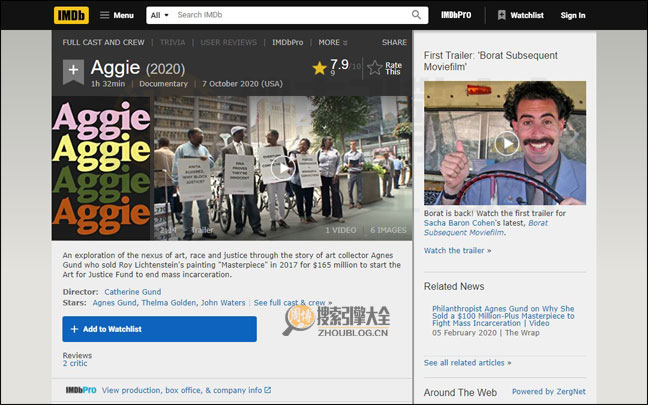Image resolution: width=648 pixels, height=405 pixels.
Task: Open the Aggie poster thumbnail
Action: (101, 168)
